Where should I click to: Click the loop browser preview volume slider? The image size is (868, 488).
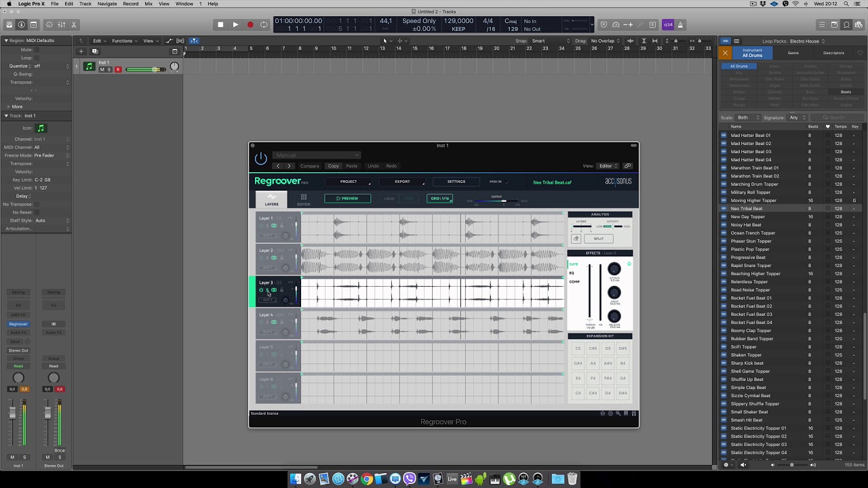(791, 465)
